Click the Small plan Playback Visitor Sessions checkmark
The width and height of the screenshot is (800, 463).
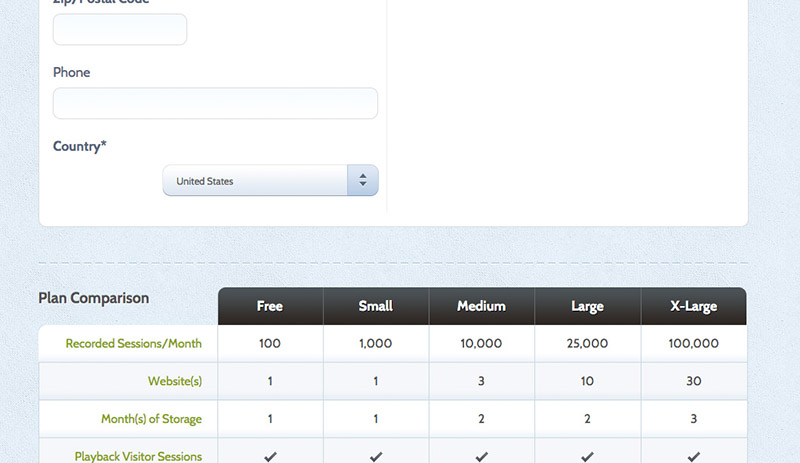[376, 456]
